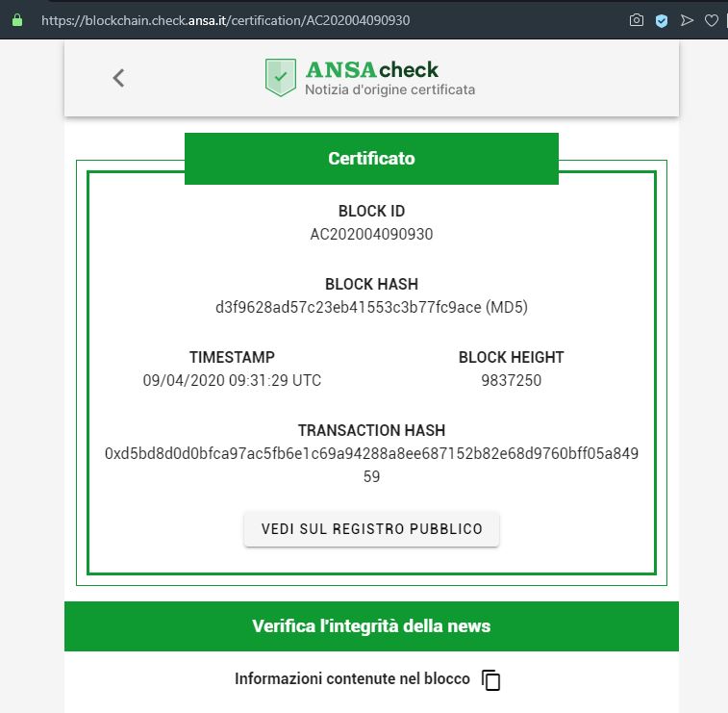
Task: Select the MD5 block hash value
Action: [x=371, y=308]
